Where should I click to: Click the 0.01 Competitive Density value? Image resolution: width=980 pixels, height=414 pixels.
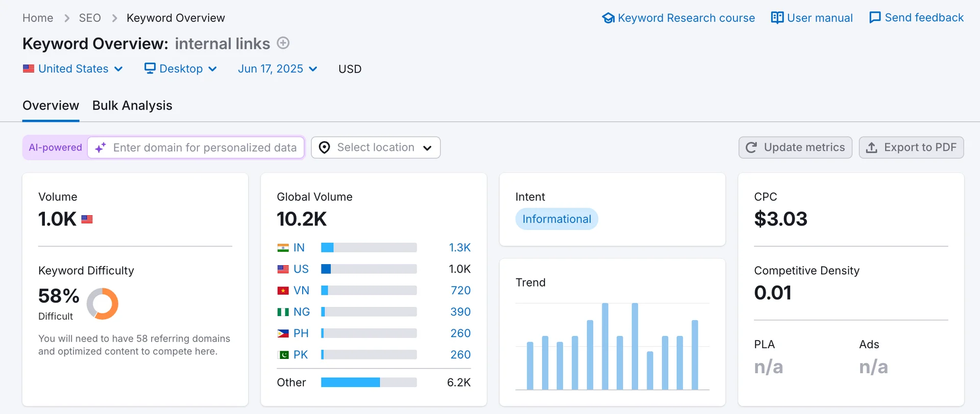[x=773, y=293]
